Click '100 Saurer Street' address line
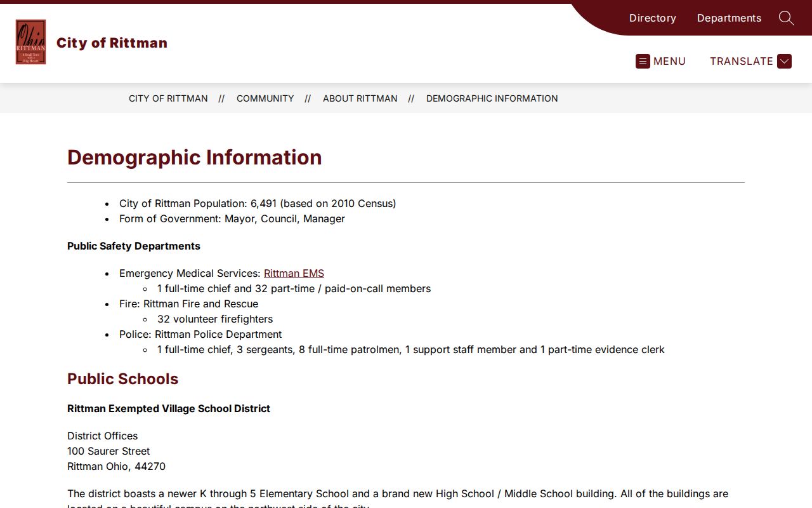Viewport: 812px width, 508px height. click(108, 451)
